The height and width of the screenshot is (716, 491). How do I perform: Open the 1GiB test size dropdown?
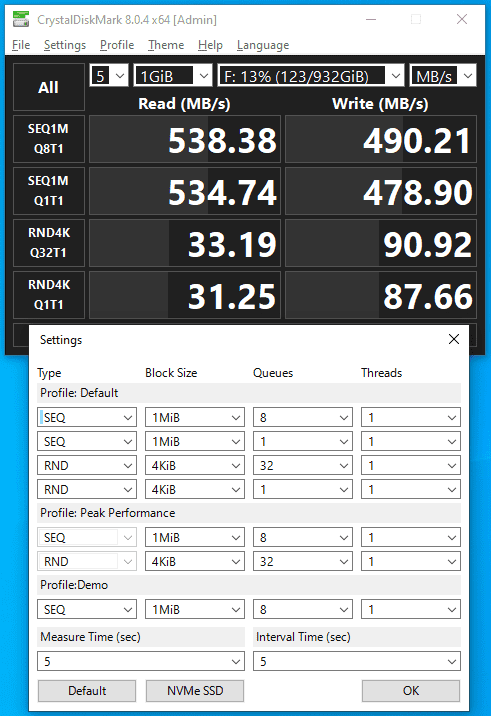tap(173, 75)
